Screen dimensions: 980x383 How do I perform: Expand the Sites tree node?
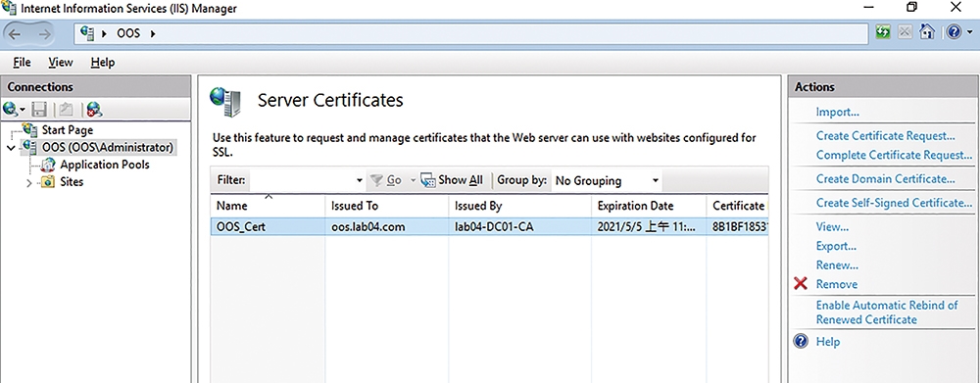[28, 183]
